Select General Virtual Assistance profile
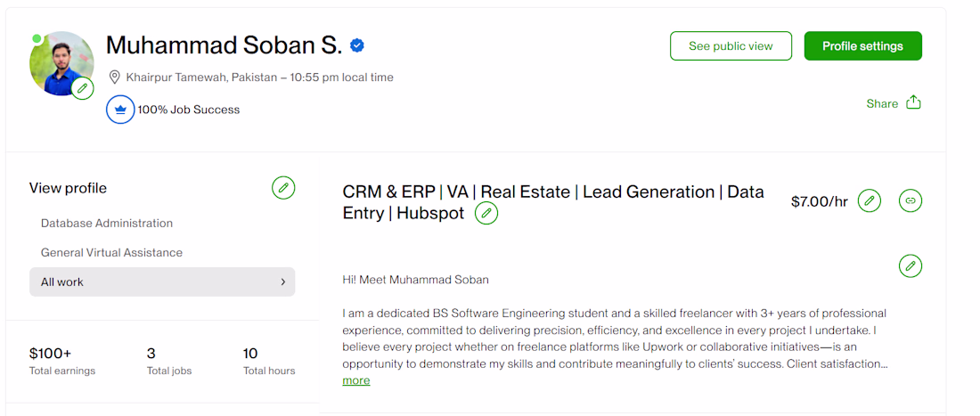This screenshot has width=980, height=416. (x=111, y=252)
